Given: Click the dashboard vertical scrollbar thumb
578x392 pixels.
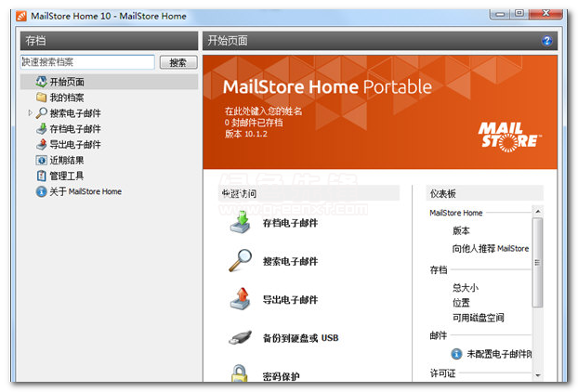Looking at the screenshot, I should coord(537,262).
